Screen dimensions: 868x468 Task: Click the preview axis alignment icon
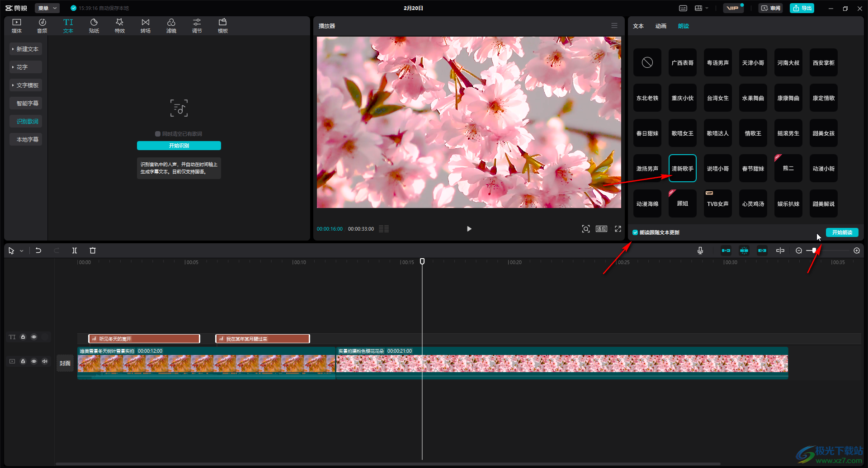[x=780, y=251]
